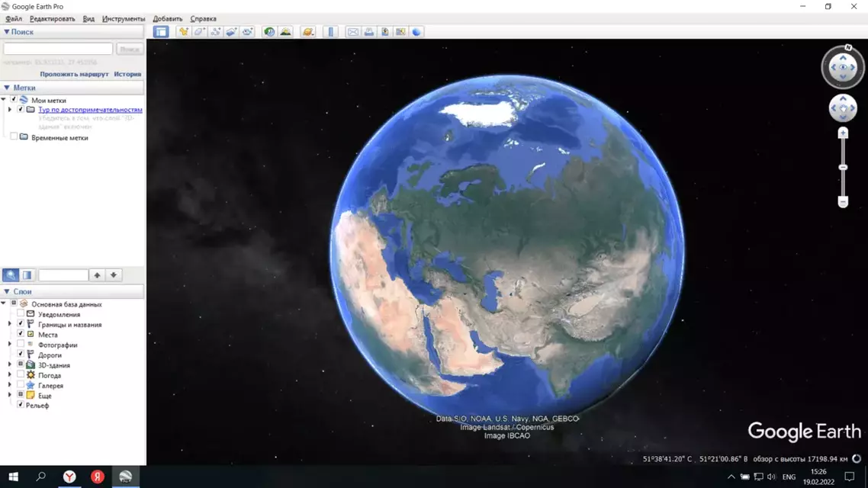Open the Инструменты menu
Screen dimensions: 868x488
coord(124,19)
